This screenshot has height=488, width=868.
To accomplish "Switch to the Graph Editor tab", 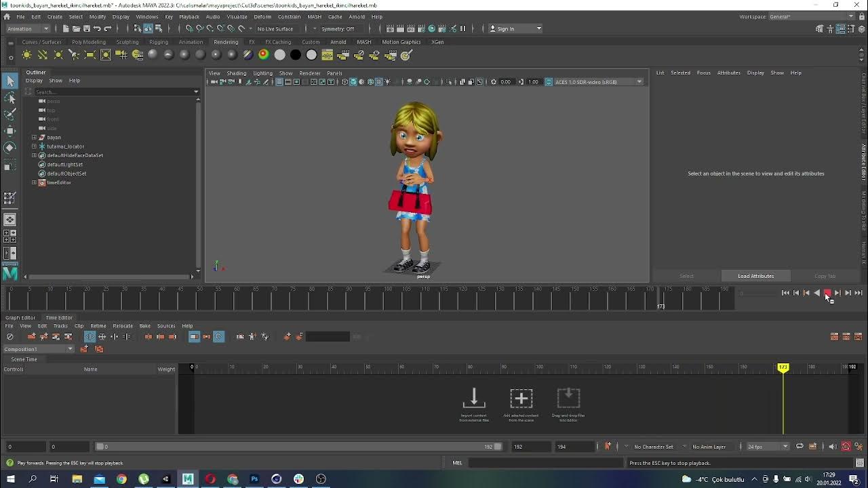I will [x=20, y=317].
